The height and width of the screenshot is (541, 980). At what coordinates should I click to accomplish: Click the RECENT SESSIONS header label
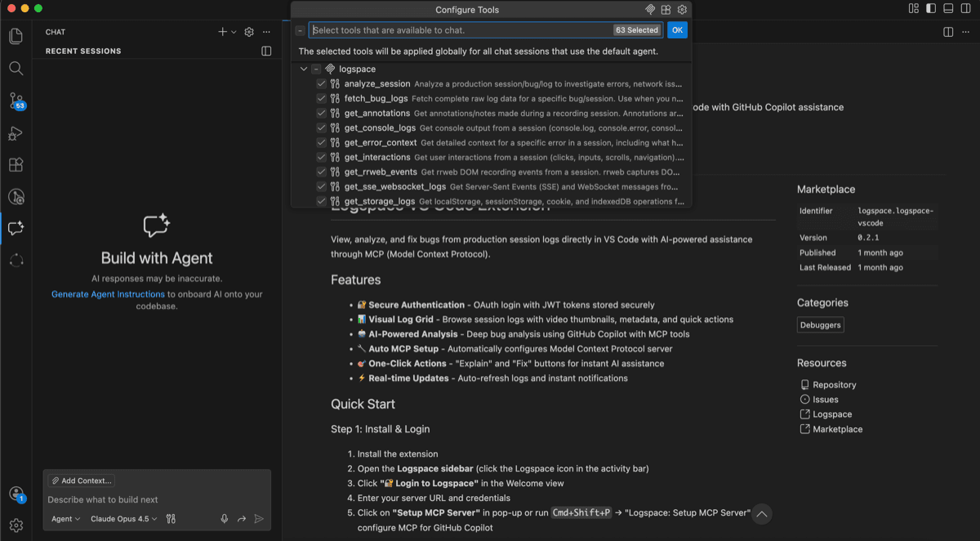pos(83,51)
